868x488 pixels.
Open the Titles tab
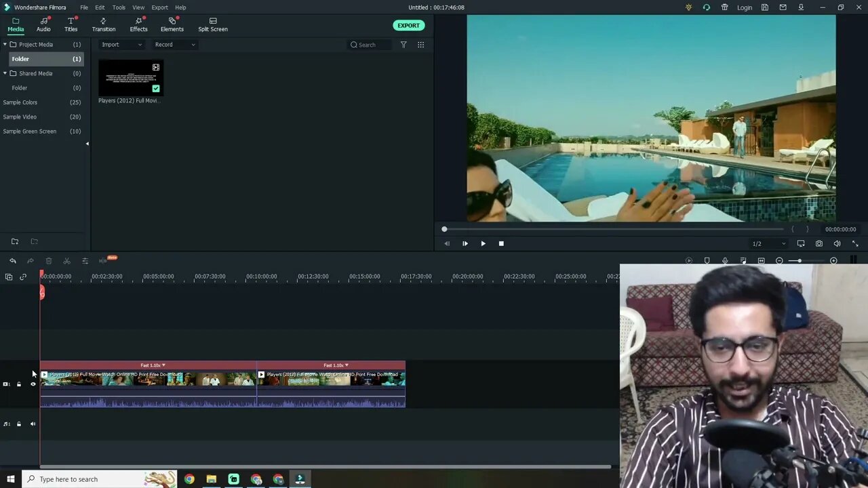pyautogui.click(x=71, y=25)
